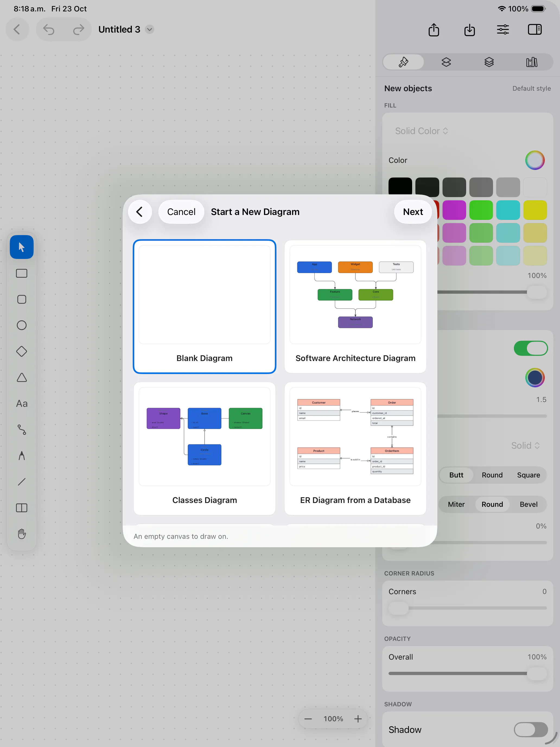Choose the Software Architecture Diagram template
560x747 pixels.
pyautogui.click(x=355, y=307)
